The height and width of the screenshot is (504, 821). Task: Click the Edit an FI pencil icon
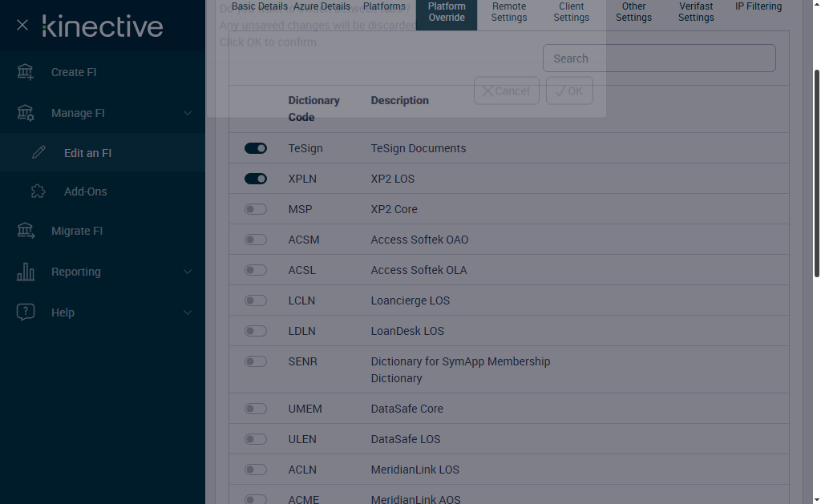coord(38,152)
